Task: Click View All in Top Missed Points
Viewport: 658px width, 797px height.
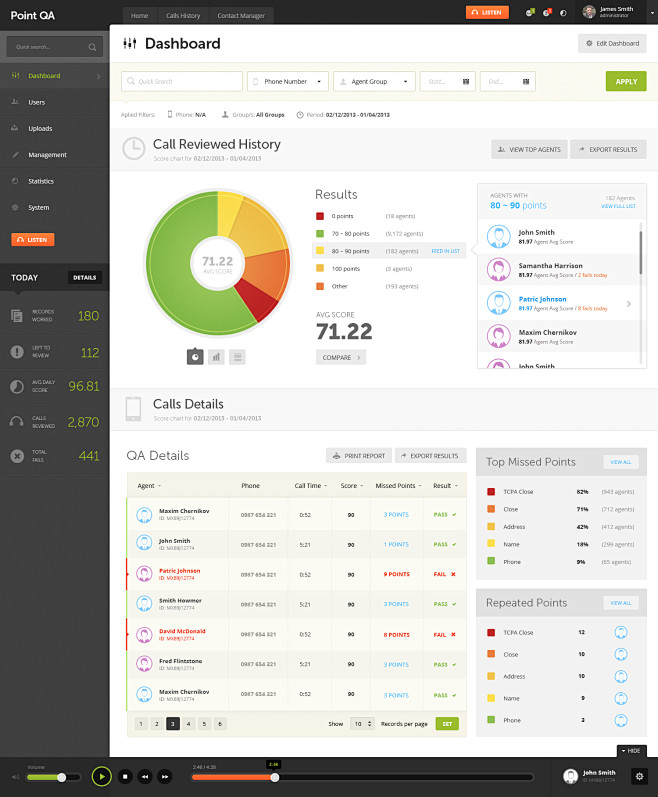Action: coord(621,462)
